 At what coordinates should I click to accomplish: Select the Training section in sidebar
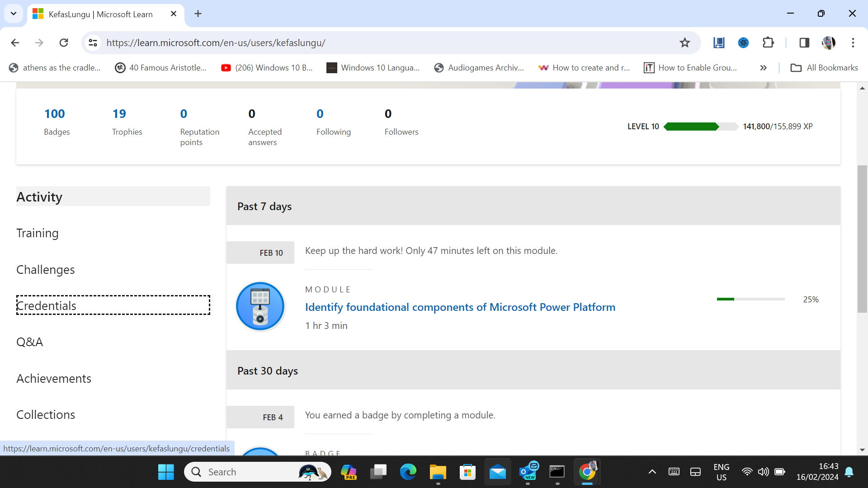(x=38, y=233)
